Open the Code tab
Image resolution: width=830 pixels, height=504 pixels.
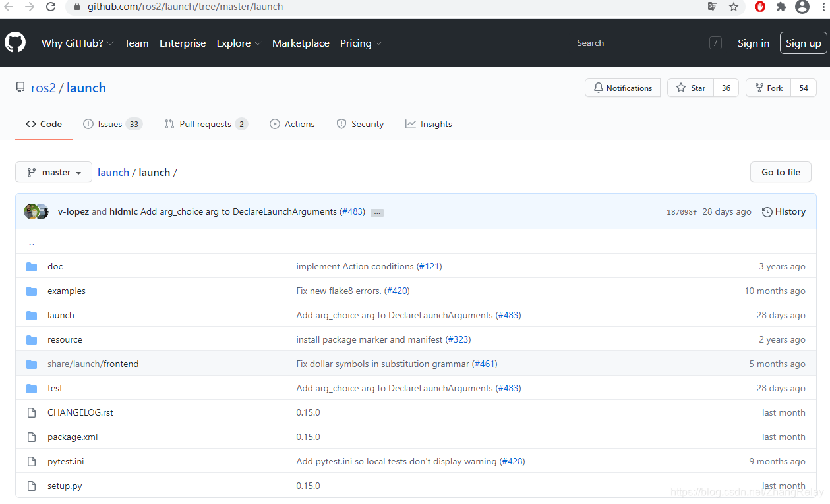click(x=44, y=124)
